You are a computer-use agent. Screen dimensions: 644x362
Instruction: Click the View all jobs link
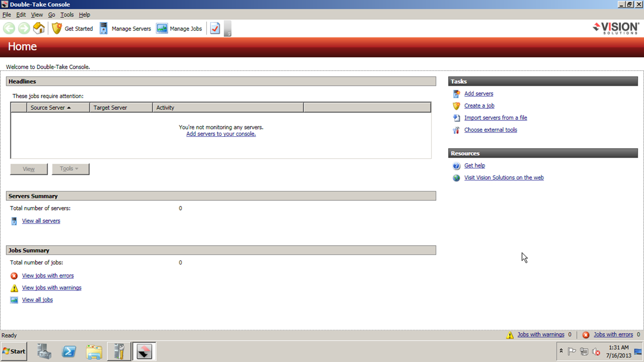[37, 300]
